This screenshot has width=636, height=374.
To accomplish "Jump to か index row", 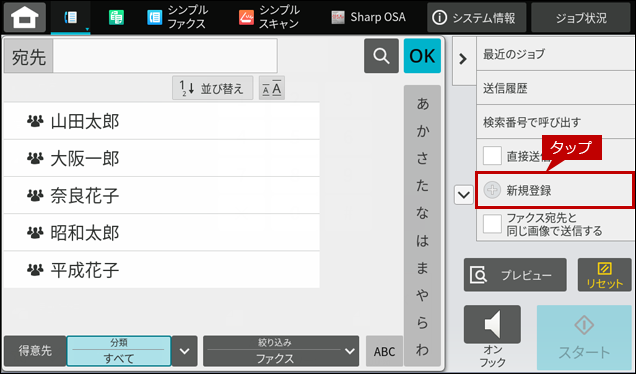I will click(422, 131).
